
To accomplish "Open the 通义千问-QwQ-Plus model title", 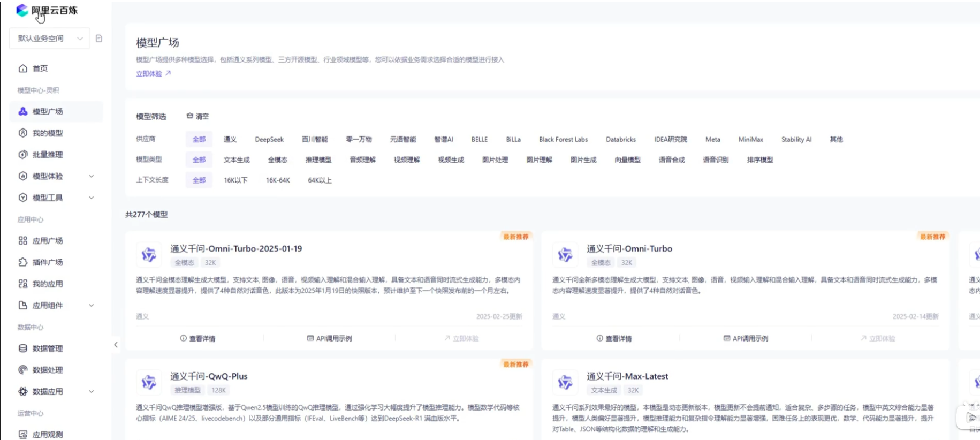I will coord(209,376).
